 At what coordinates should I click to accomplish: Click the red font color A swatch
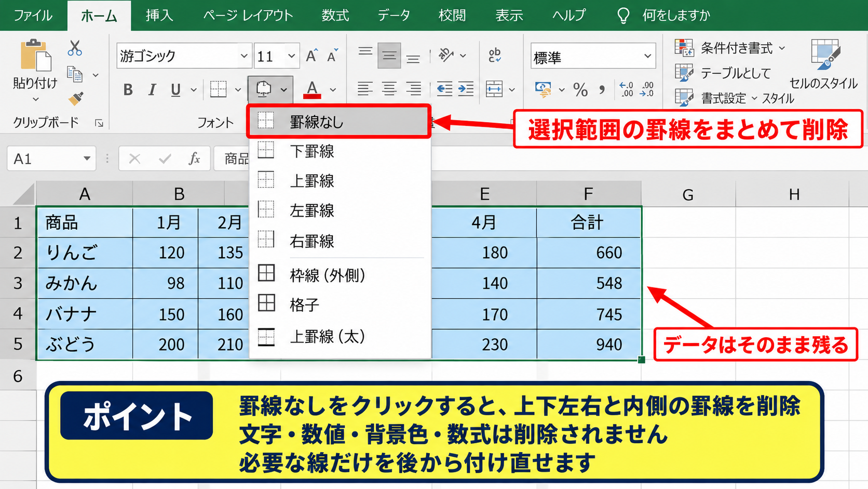coord(311,89)
